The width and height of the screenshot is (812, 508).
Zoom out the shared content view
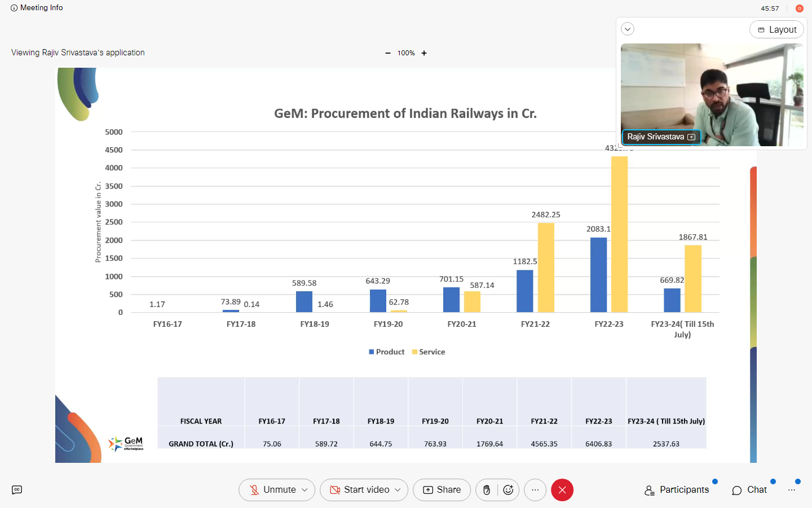(x=388, y=53)
